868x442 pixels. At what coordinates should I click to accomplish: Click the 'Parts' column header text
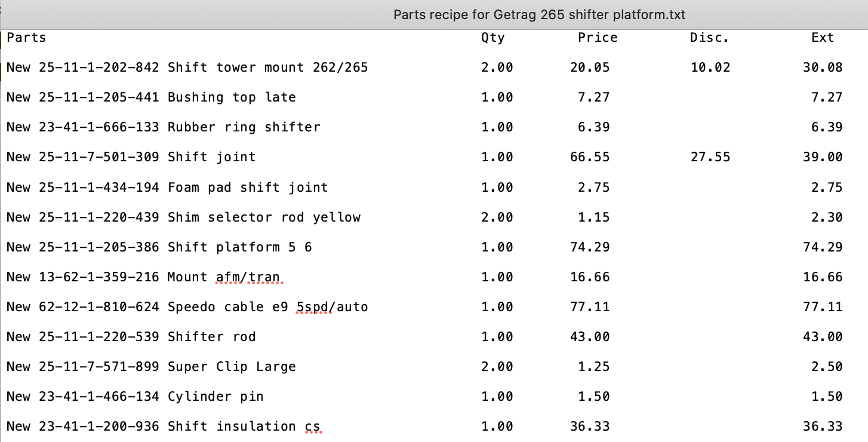pyautogui.click(x=26, y=38)
